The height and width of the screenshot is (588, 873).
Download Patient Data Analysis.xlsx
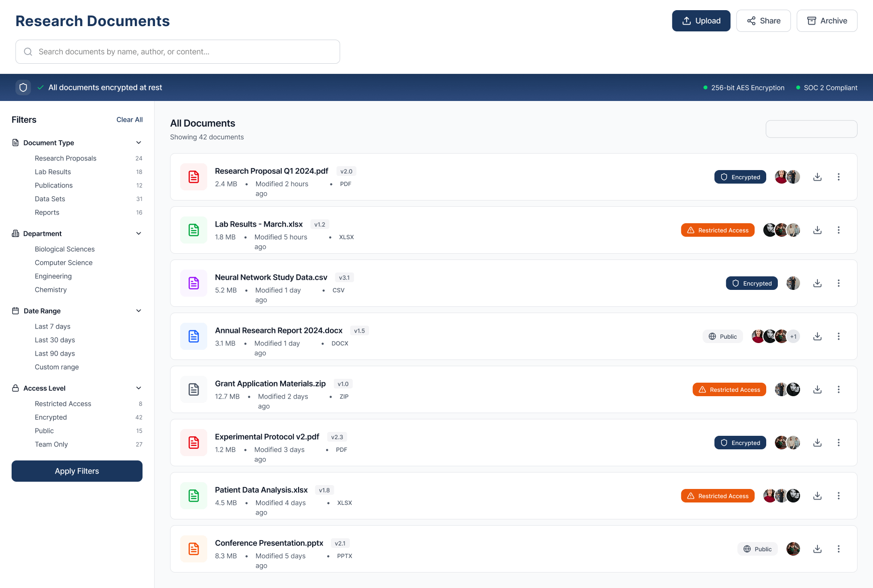817,496
